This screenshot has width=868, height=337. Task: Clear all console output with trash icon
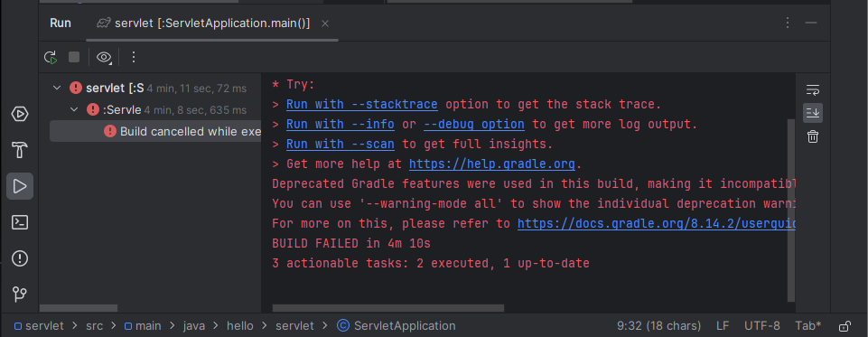coord(813,136)
